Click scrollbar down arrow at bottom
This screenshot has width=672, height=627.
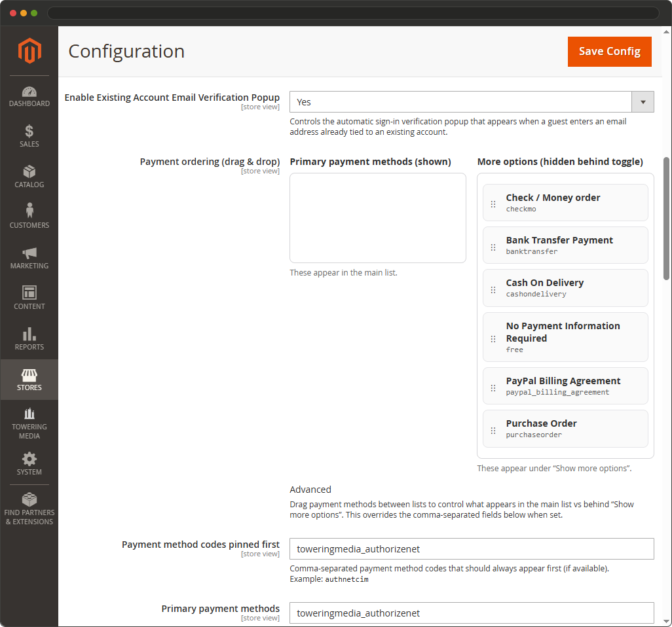(x=666, y=621)
